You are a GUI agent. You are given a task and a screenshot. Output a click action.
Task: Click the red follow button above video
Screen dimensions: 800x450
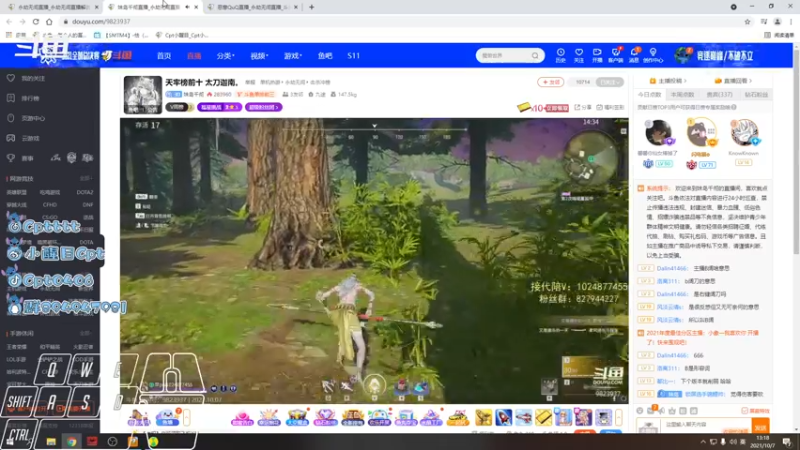(x=551, y=82)
